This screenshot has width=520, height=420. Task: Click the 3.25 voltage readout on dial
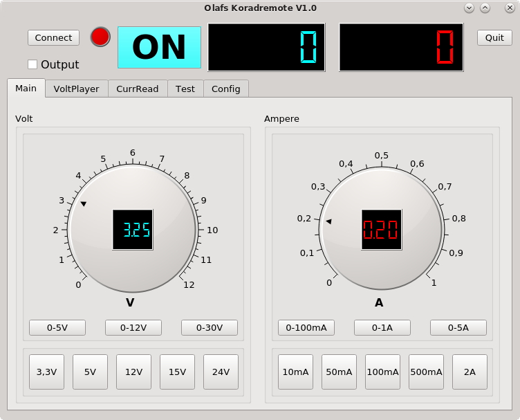coord(133,230)
